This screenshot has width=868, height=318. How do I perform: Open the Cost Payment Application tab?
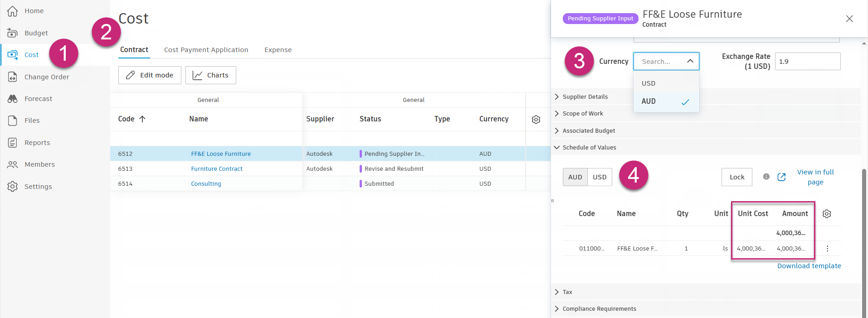click(x=206, y=50)
